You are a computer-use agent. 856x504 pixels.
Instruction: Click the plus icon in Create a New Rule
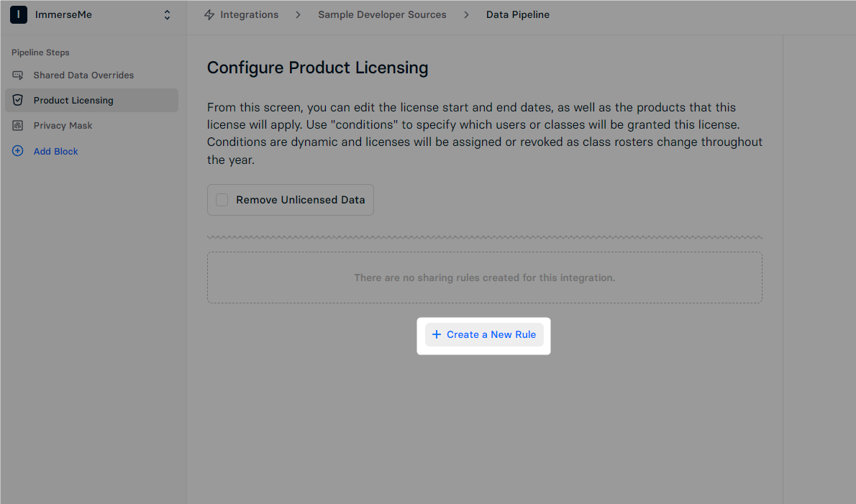pos(437,334)
